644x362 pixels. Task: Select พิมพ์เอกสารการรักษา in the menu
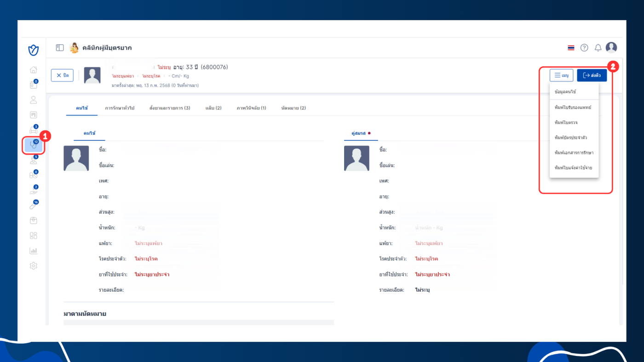574,153
